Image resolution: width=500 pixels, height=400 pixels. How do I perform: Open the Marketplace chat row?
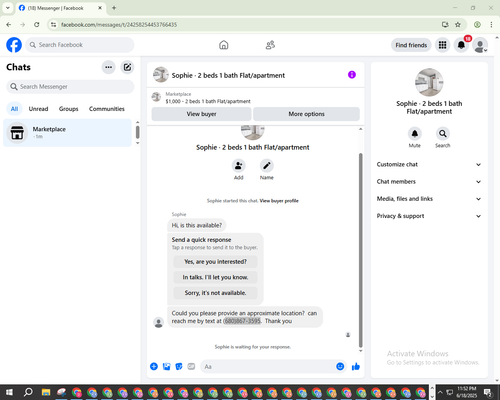click(x=68, y=133)
